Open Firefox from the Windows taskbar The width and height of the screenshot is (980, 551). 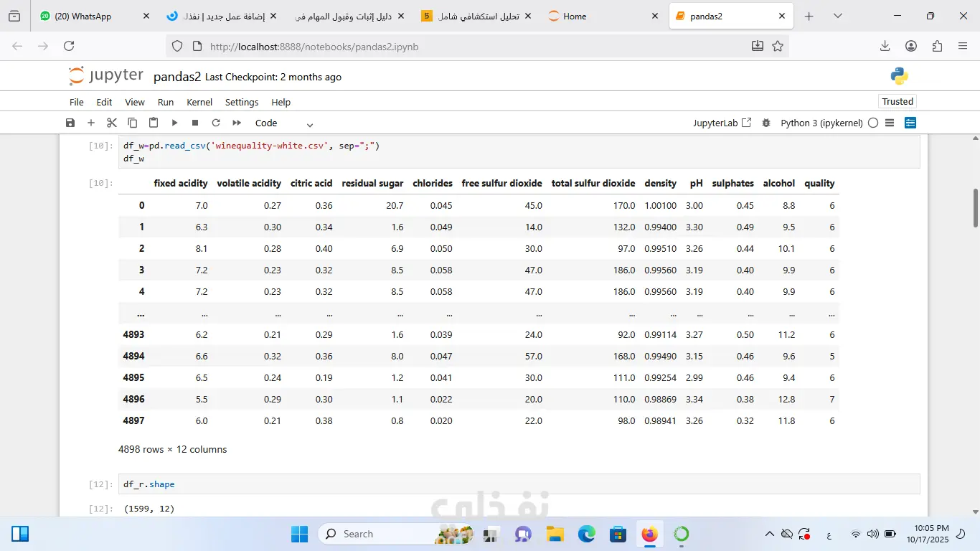coord(649,534)
